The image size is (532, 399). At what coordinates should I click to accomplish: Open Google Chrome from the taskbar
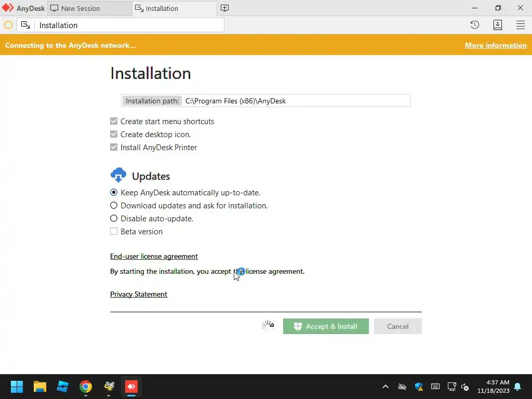click(86, 387)
